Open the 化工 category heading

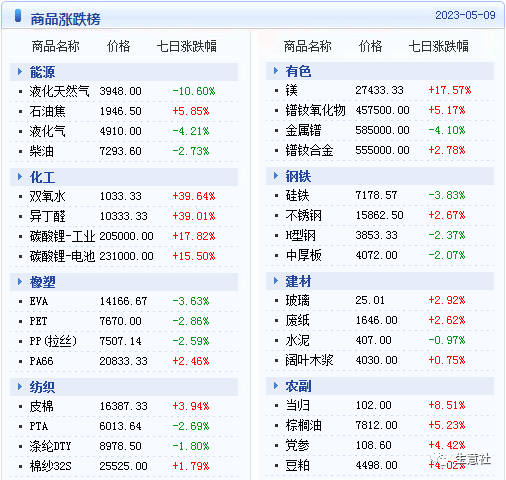pyautogui.click(x=42, y=177)
